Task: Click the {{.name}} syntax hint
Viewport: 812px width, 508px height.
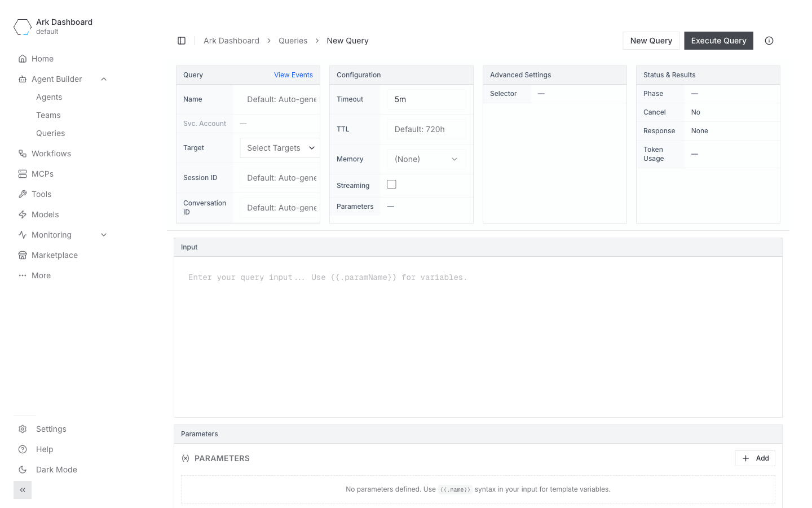Action: click(x=455, y=489)
